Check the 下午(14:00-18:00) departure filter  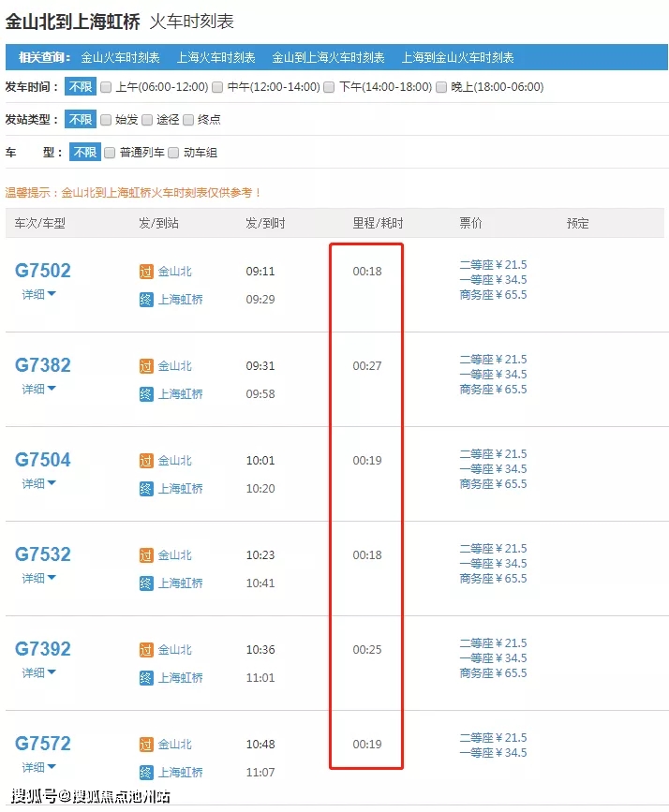[329, 87]
